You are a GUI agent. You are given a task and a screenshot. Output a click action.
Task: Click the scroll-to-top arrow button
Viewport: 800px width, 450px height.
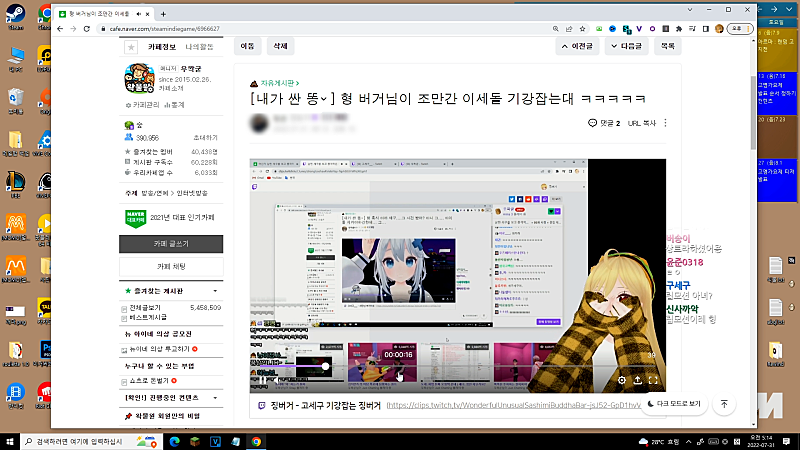coord(725,404)
